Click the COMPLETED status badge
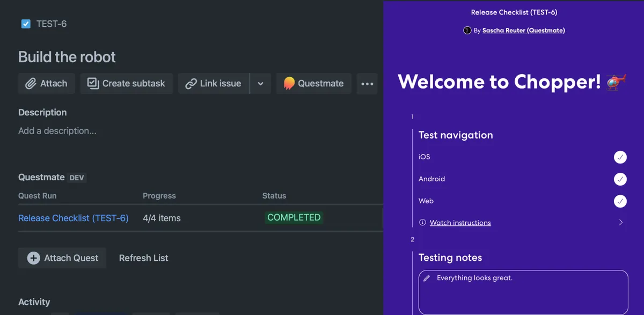This screenshot has width=644, height=315. click(294, 217)
